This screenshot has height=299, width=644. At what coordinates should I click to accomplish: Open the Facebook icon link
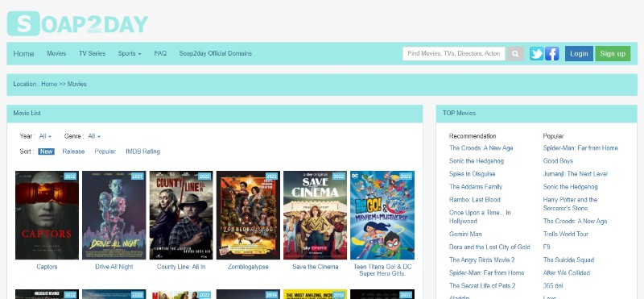[x=552, y=53]
